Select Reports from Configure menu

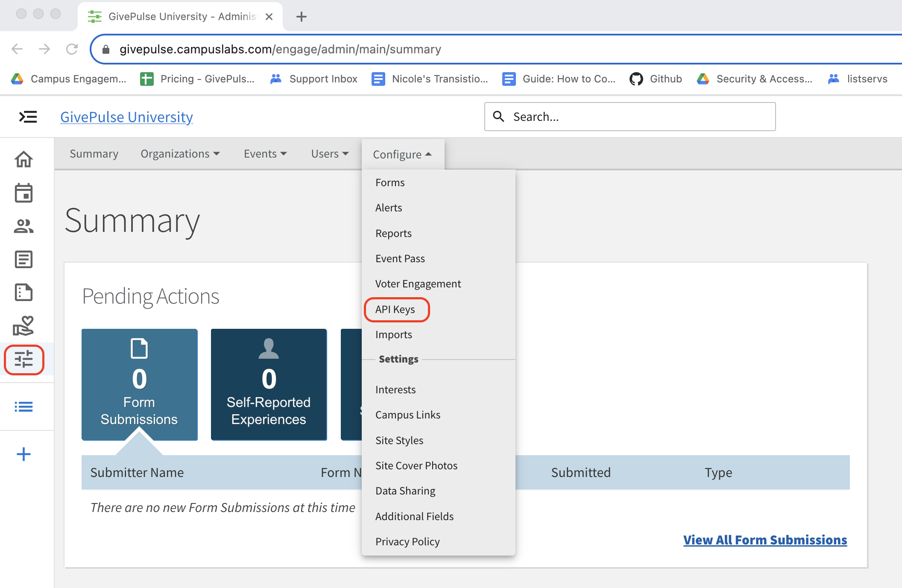[393, 233]
